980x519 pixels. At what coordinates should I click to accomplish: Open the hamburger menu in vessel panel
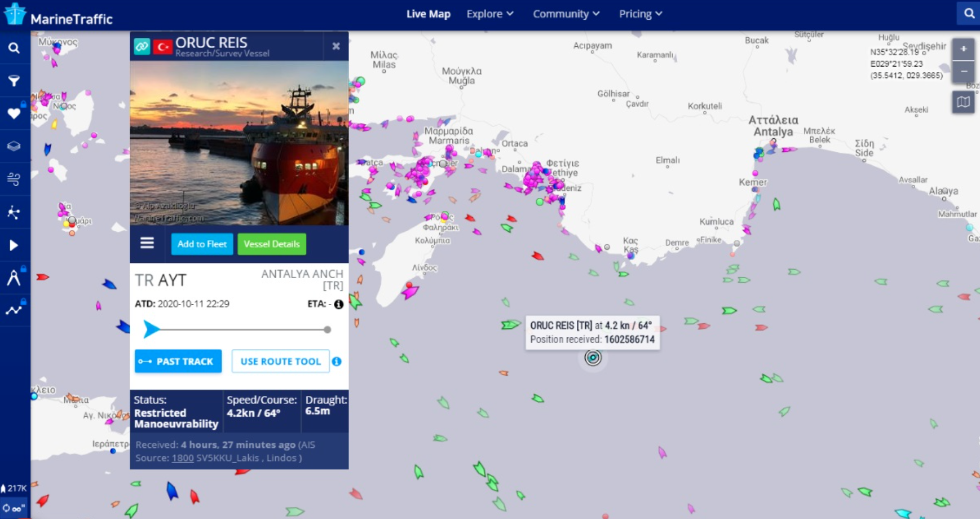[x=147, y=243]
